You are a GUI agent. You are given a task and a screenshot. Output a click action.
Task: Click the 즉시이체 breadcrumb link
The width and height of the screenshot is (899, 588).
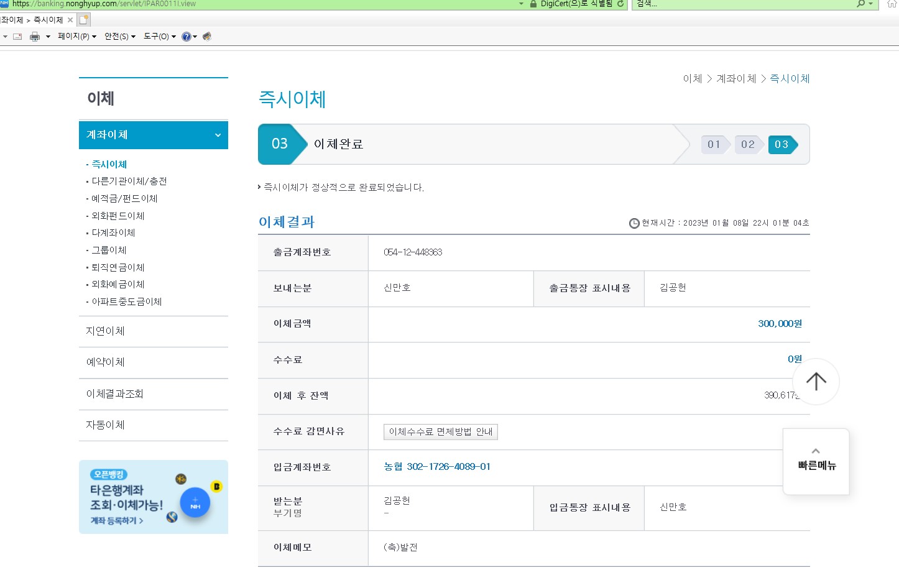click(x=790, y=78)
